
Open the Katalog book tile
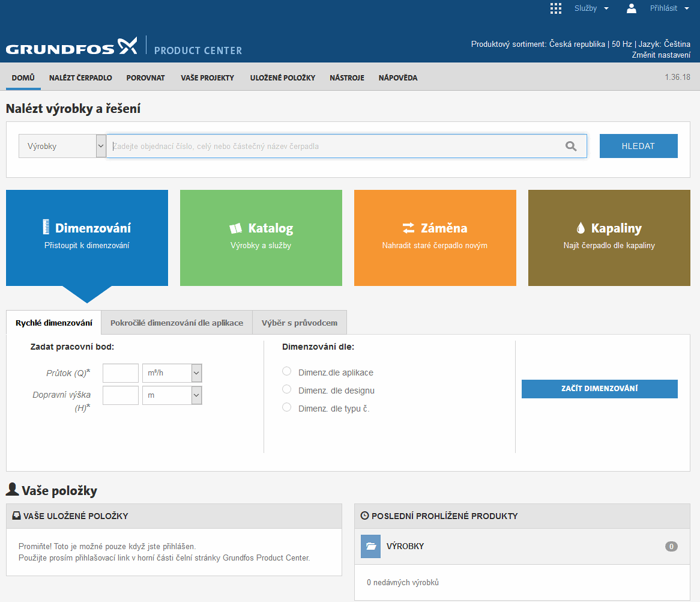[261, 237]
